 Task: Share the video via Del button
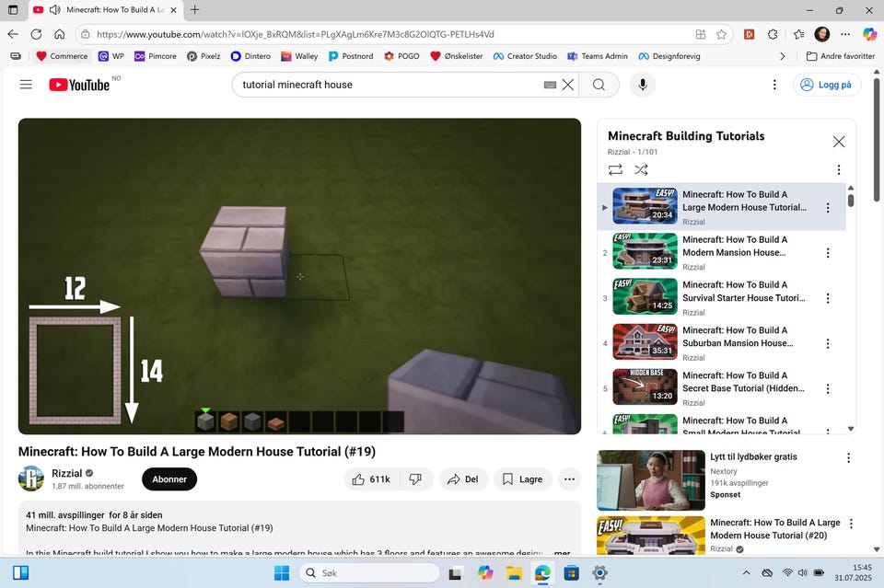tap(463, 479)
